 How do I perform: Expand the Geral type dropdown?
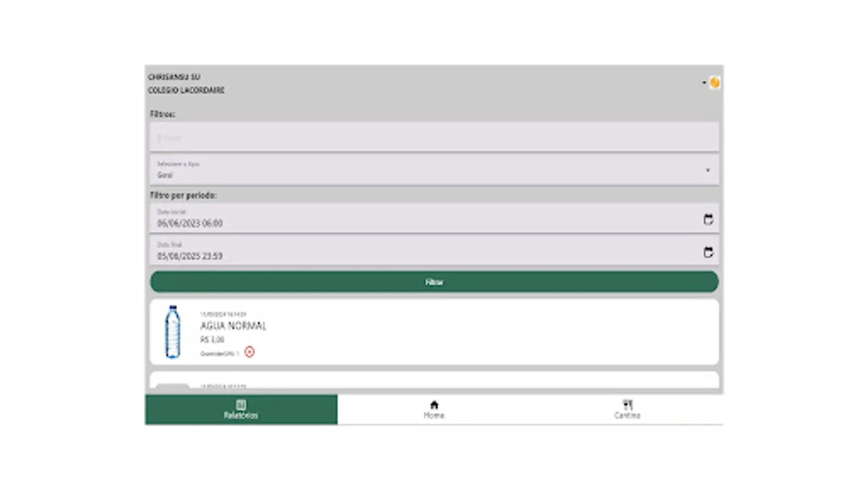pyautogui.click(x=434, y=170)
